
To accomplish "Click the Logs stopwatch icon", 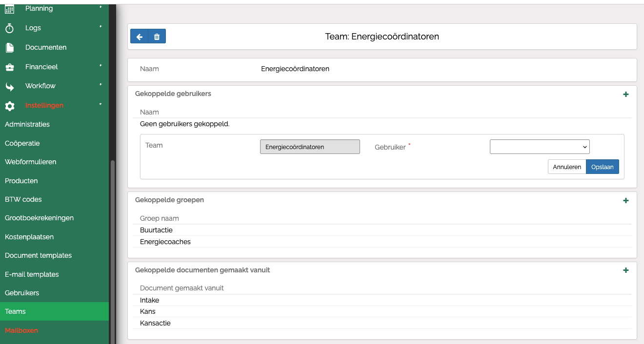I will pos(10,28).
